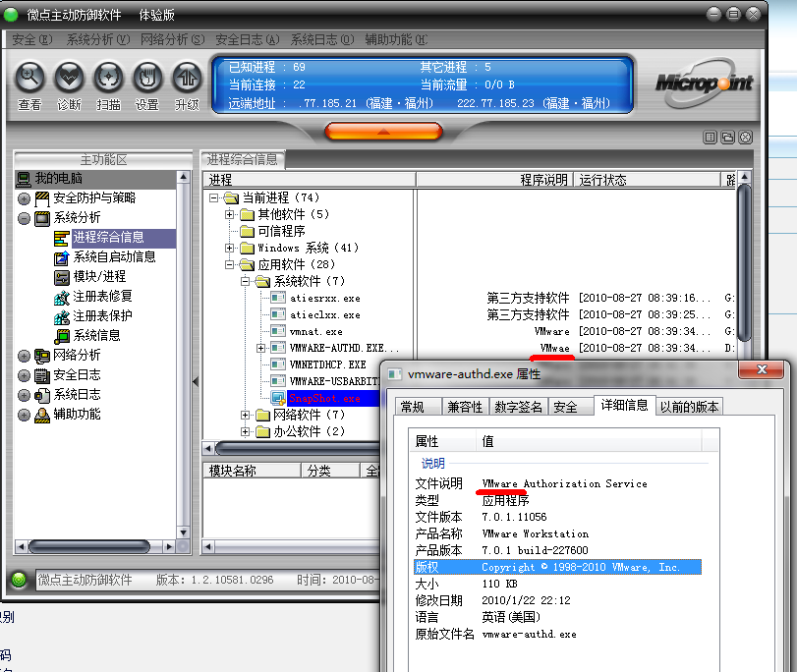Image resolution: width=797 pixels, height=672 pixels.
Task: Expand the 系统日志 sidebar node
Action: tap(24, 395)
